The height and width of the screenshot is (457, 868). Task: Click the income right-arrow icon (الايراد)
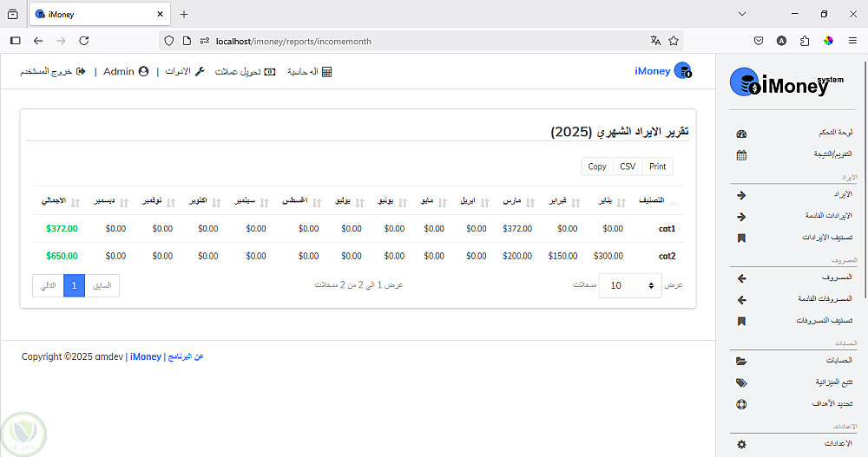pos(742,195)
